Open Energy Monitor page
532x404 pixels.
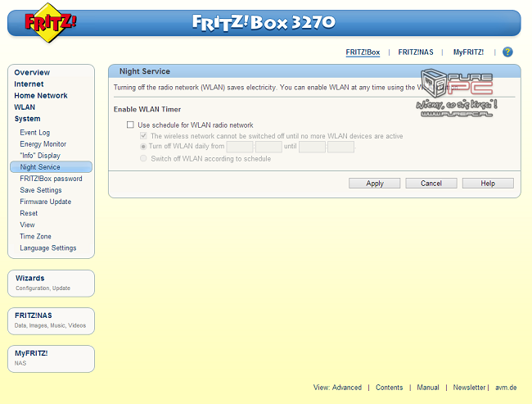tap(43, 144)
